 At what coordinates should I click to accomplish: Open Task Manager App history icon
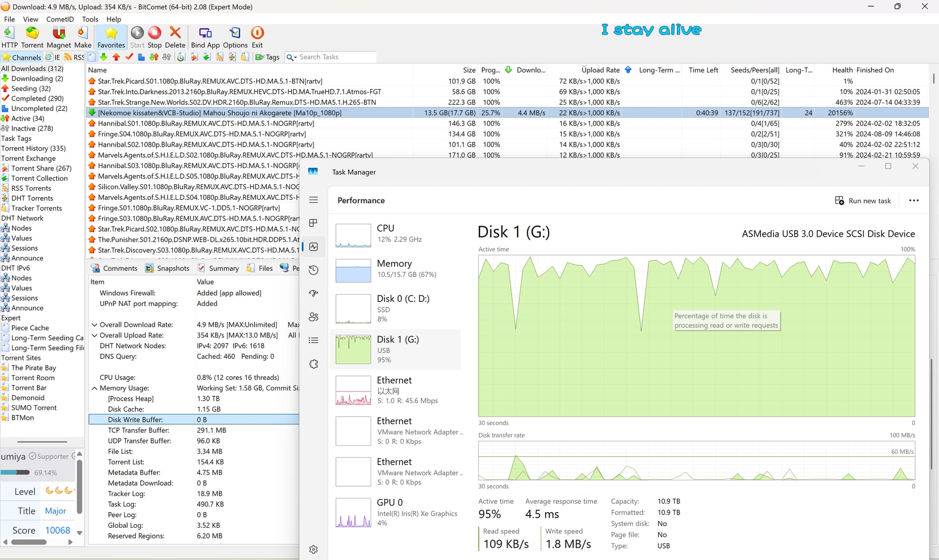[313, 270]
